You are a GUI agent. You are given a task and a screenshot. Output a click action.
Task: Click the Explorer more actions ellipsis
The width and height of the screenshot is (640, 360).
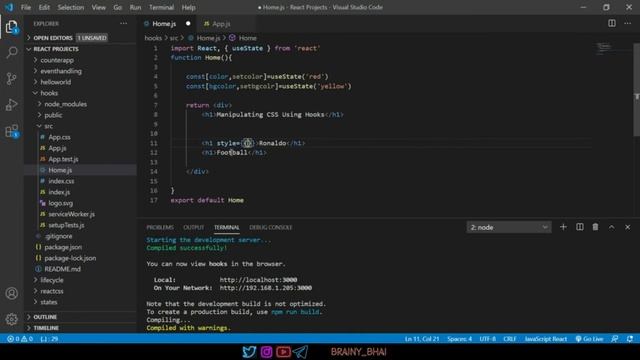pos(123,24)
